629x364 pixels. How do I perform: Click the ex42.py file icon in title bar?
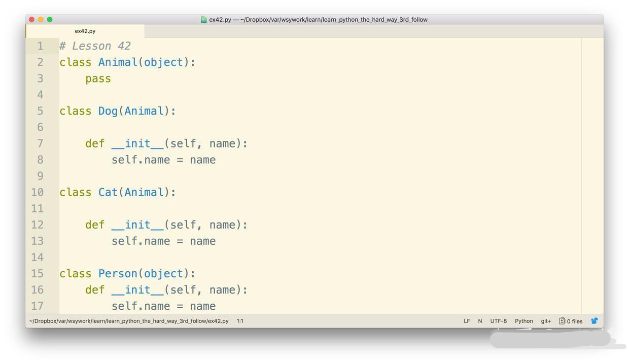pyautogui.click(x=204, y=20)
